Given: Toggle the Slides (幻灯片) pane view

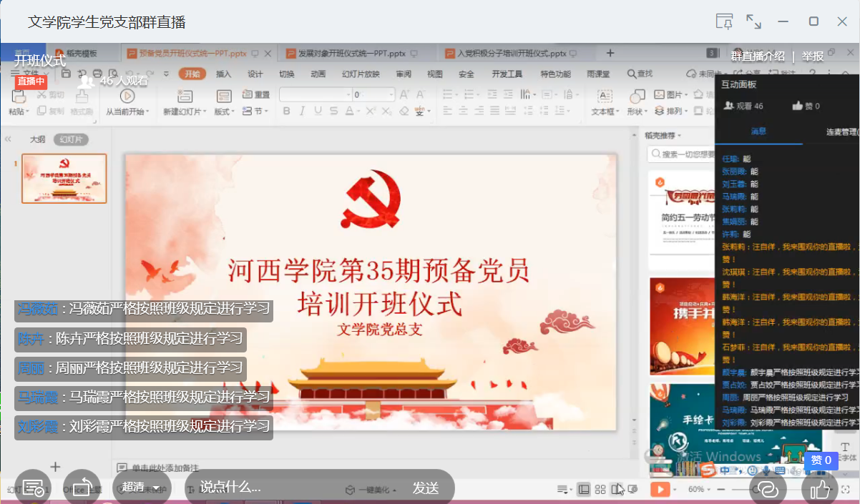Looking at the screenshot, I should [x=71, y=139].
